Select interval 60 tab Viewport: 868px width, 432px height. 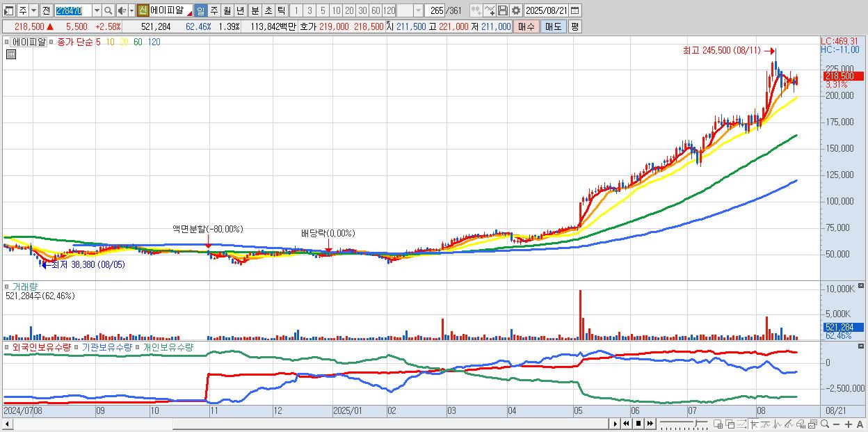pos(376,10)
